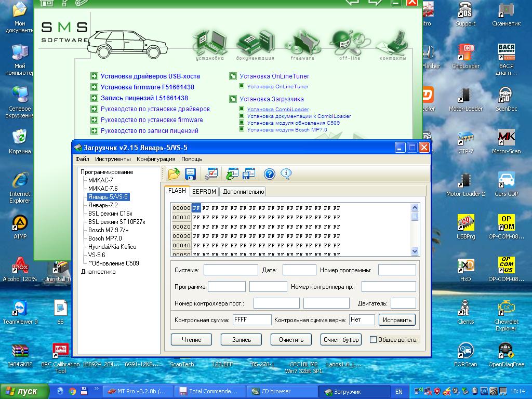Click Установка драйверов USB-хоста link
532x399 pixels.
[x=150, y=76]
